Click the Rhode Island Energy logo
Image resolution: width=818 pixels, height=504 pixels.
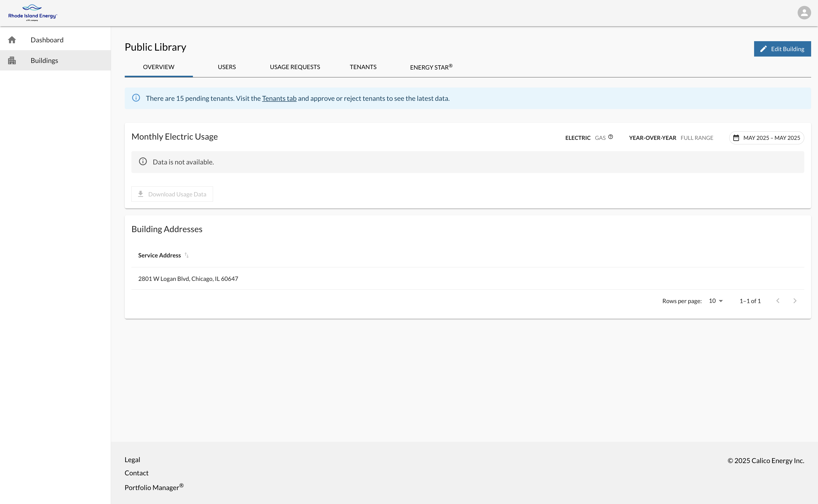tap(33, 13)
